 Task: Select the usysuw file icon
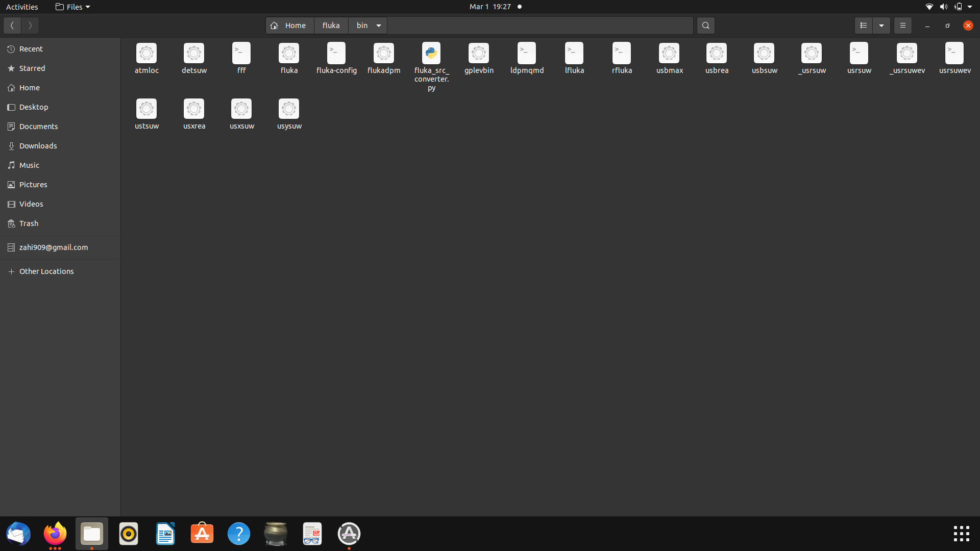(x=289, y=109)
